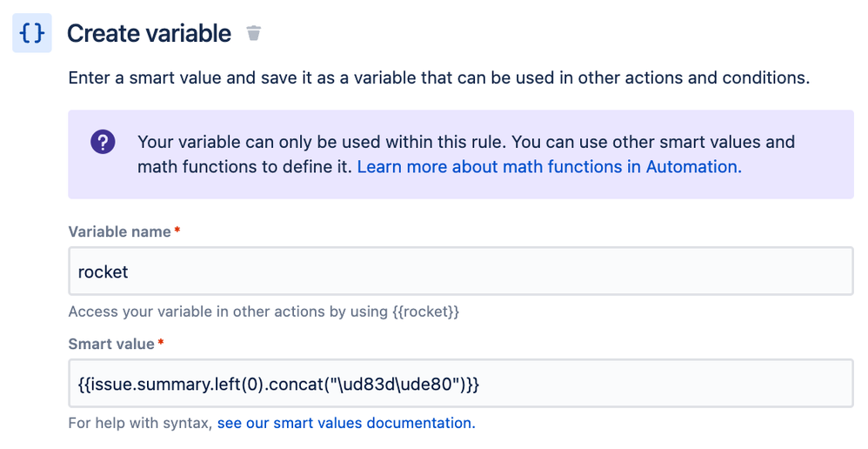This screenshot has width=868, height=449.
Task: Click the purple question mark info icon
Action: tap(103, 141)
